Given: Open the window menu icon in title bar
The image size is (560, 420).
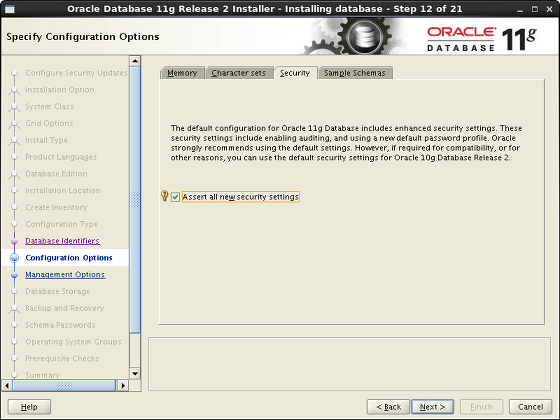Looking at the screenshot, I should 10,9.
